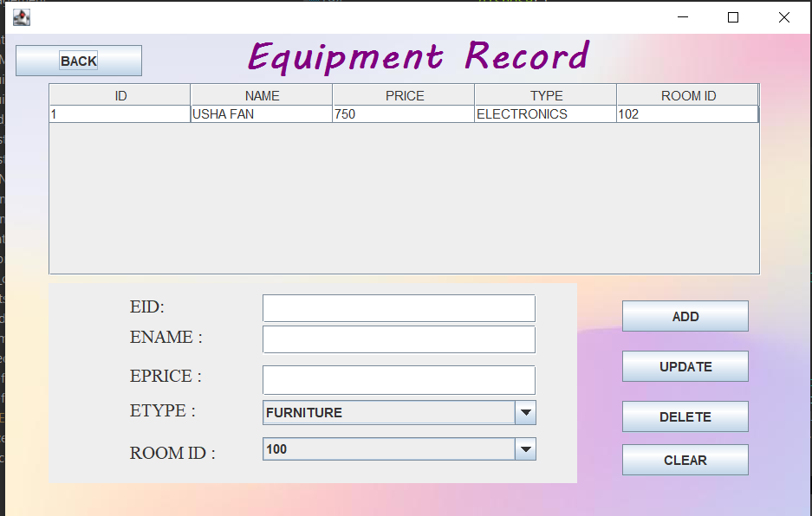Select the table cell with ID 1
This screenshot has width=812, height=516.
[120, 114]
